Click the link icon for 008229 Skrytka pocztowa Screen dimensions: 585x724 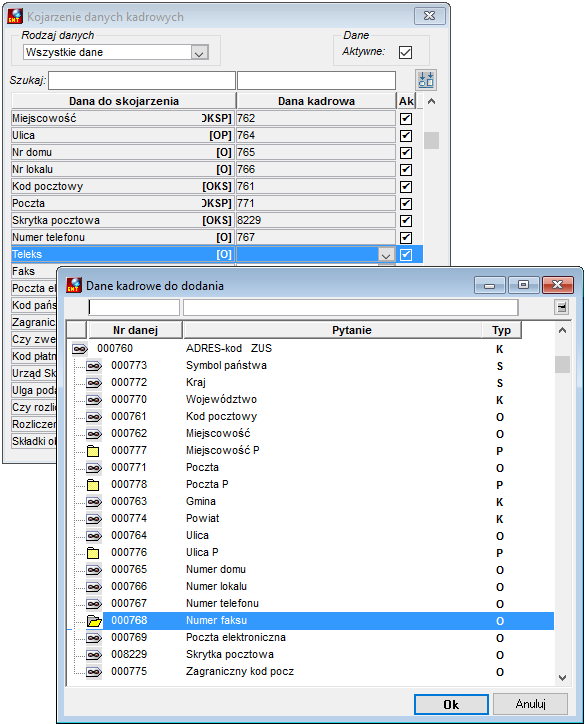pyautogui.click(x=94, y=655)
